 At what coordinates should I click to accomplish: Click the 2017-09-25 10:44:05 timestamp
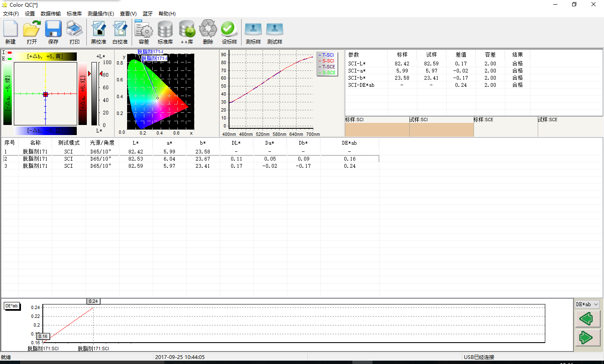click(180, 357)
